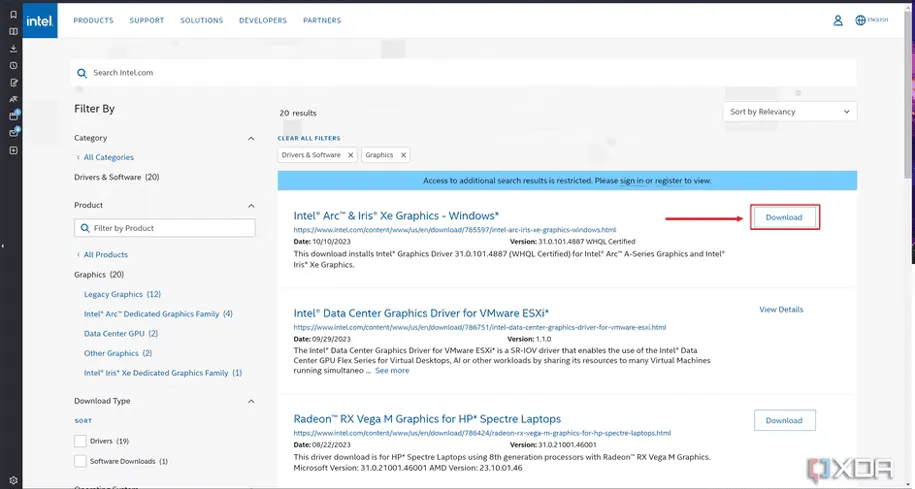915x489 pixels.
Task: Open the Products menu
Action: click(x=93, y=20)
